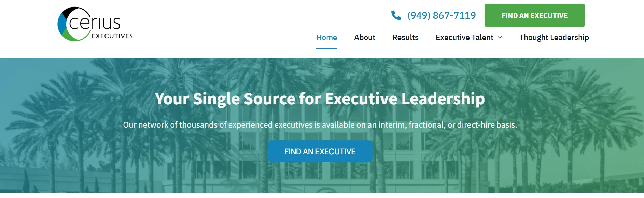644x198 pixels.
Task: Call the (949) 867-7119 phone link
Action: click(441, 15)
